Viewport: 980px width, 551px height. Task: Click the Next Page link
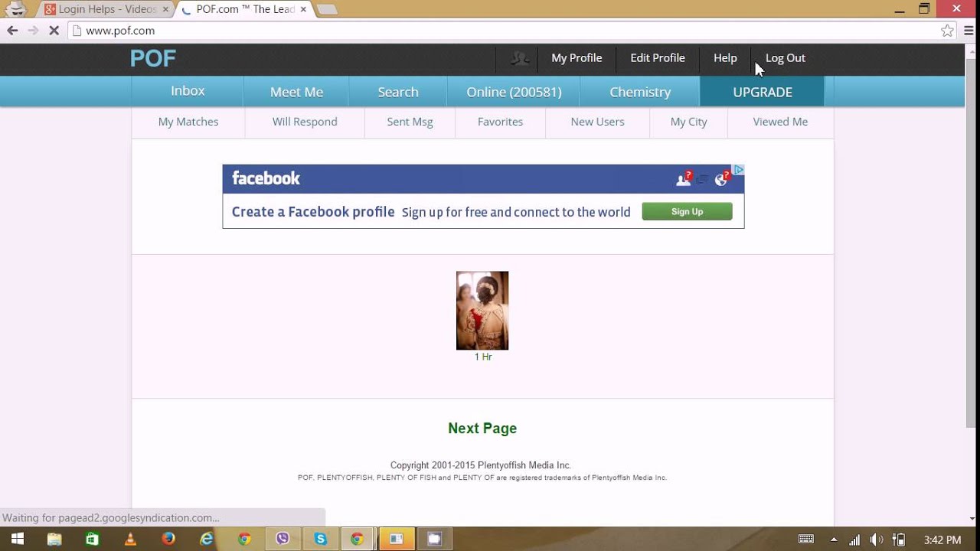(x=482, y=429)
